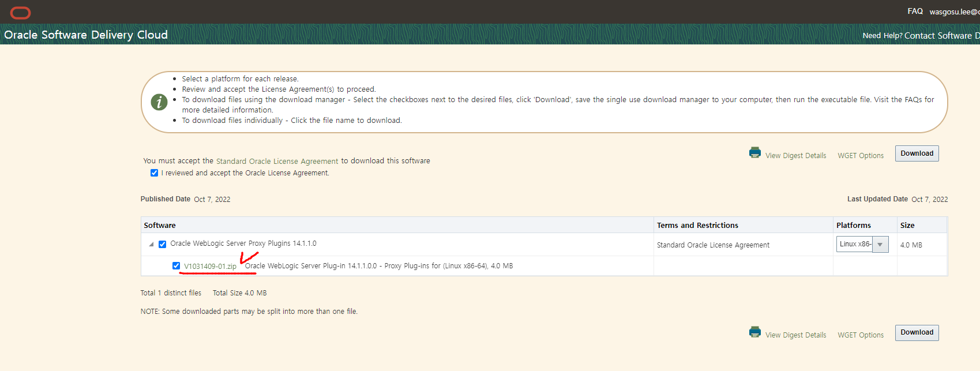Click the Need Help? Contact Software Delivery link
Image resolution: width=980 pixels, height=371 pixels.
click(x=921, y=35)
